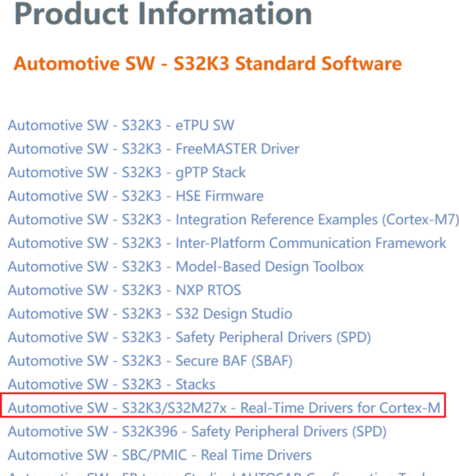The width and height of the screenshot is (459, 476).
Task: Click Inter-Platform Communication Framework link
Action: tap(227, 243)
